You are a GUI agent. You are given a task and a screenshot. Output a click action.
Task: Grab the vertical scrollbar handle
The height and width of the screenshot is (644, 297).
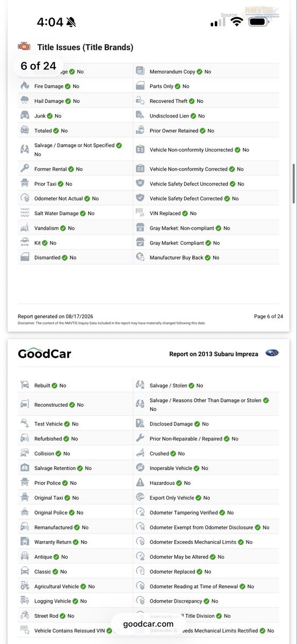pos(293,184)
